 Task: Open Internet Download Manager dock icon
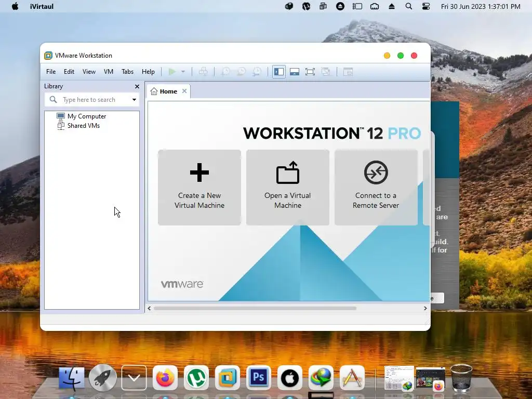click(321, 378)
